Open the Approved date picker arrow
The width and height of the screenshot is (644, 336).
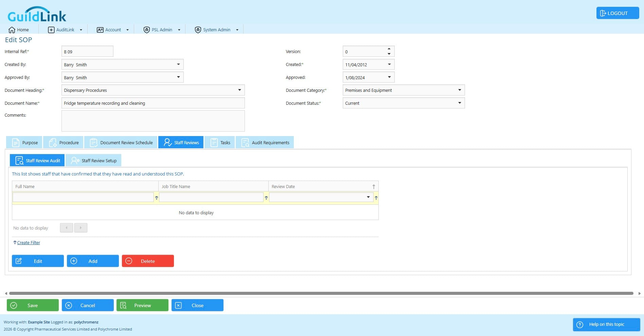(389, 77)
